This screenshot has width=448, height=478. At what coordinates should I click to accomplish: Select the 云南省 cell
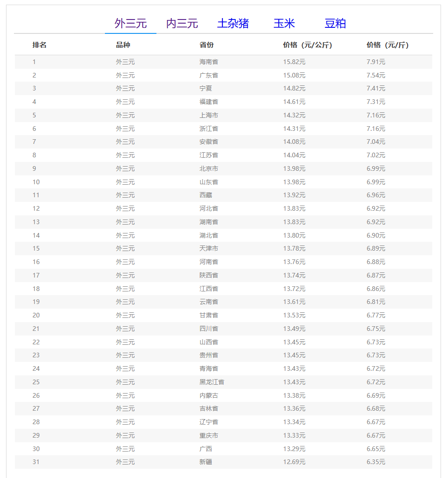click(209, 302)
